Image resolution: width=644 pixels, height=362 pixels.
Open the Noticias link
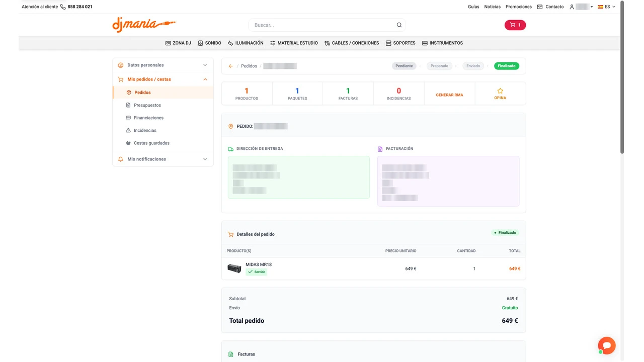(x=492, y=7)
